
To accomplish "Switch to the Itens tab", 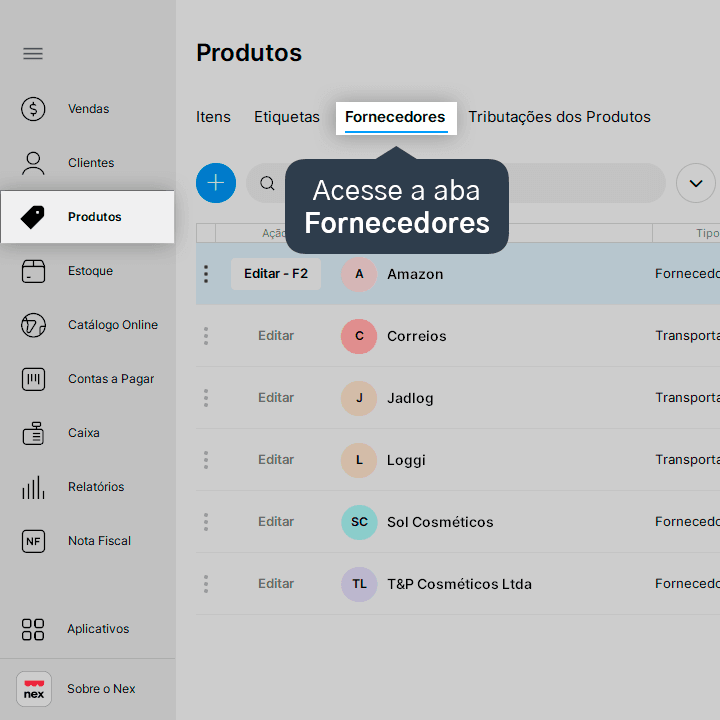I will (213, 117).
